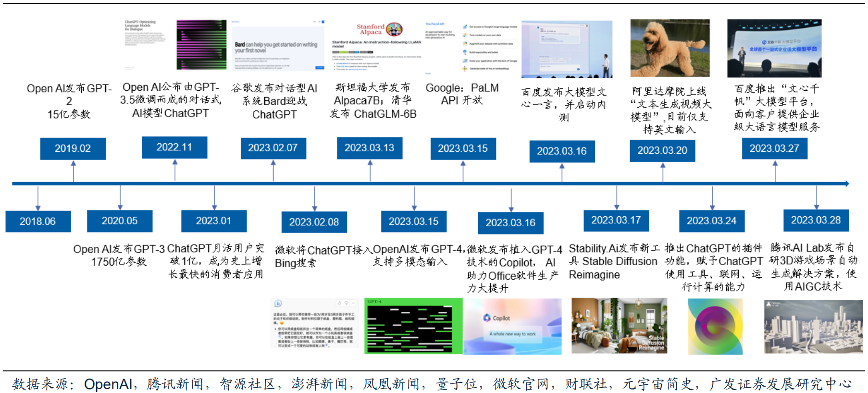Open the Stable Diffusion Reimagine bedroom image
Screen dimensions: 868x393
(620, 326)
